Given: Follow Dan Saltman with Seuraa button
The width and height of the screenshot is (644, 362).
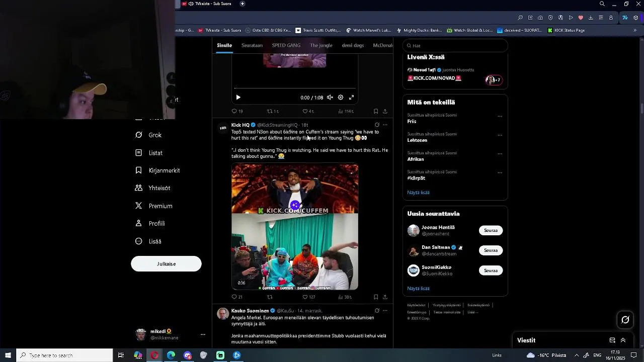Looking at the screenshot, I should click(491, 250).
